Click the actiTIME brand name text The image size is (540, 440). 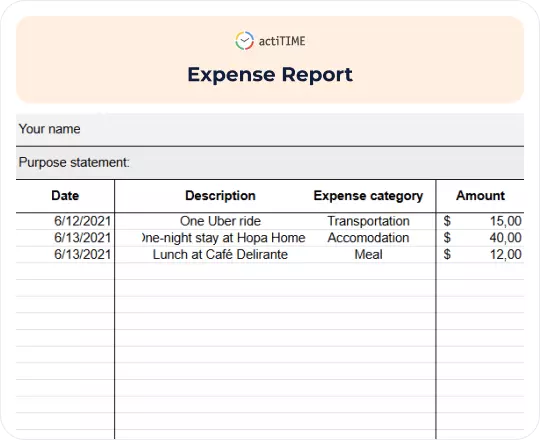[x=282, y=41]
